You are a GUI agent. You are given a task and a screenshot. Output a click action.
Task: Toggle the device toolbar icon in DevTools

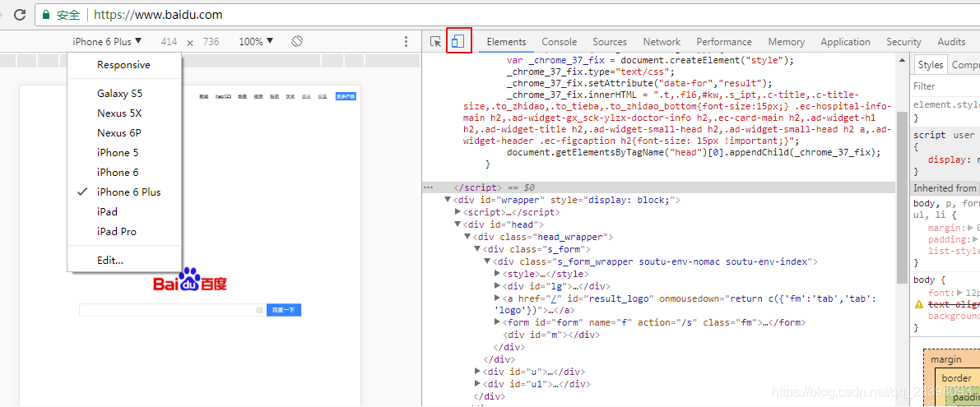pos(458,41)
